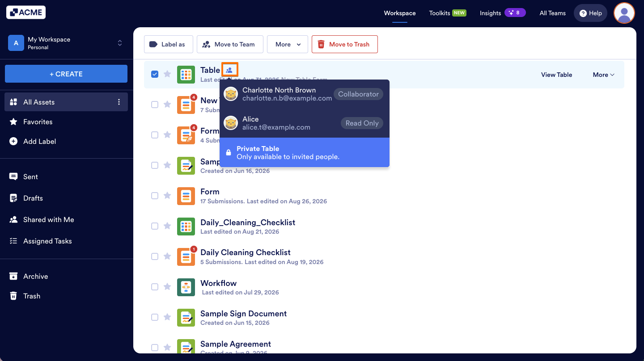
Task: Click alice.t@example.com email text
Action: 276,127
